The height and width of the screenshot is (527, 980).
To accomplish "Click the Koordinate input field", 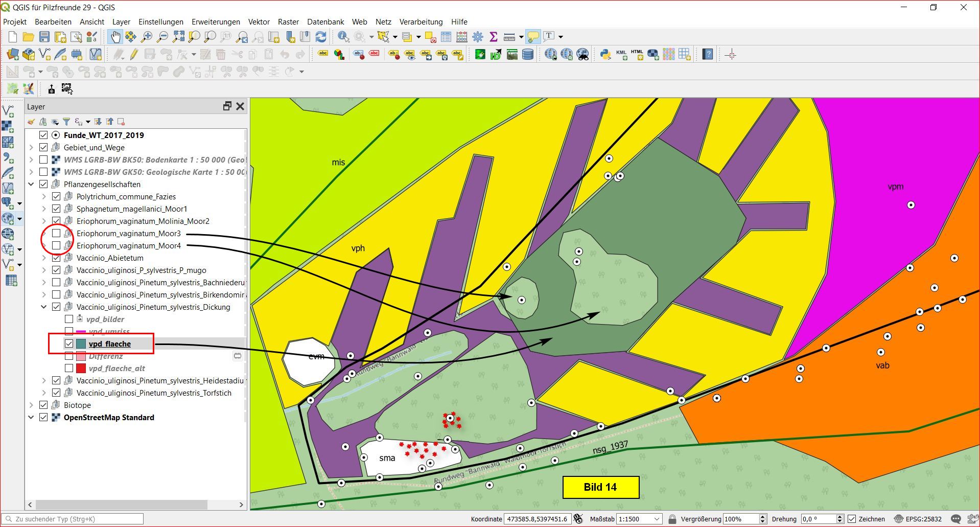I will [x=536, y=519].
